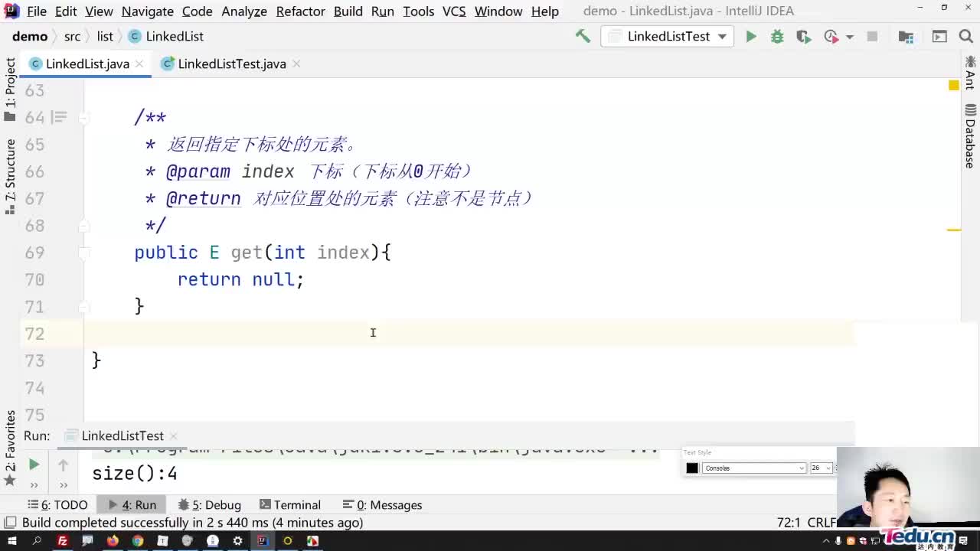Close the LinkedList.java editor tab
The image size is (980, 551).
139,64
